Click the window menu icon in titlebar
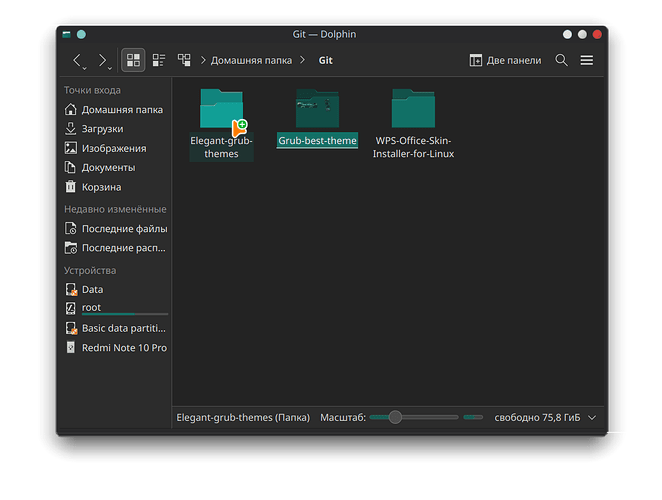The width and height of the screenshot is (662, 500). 66,34
